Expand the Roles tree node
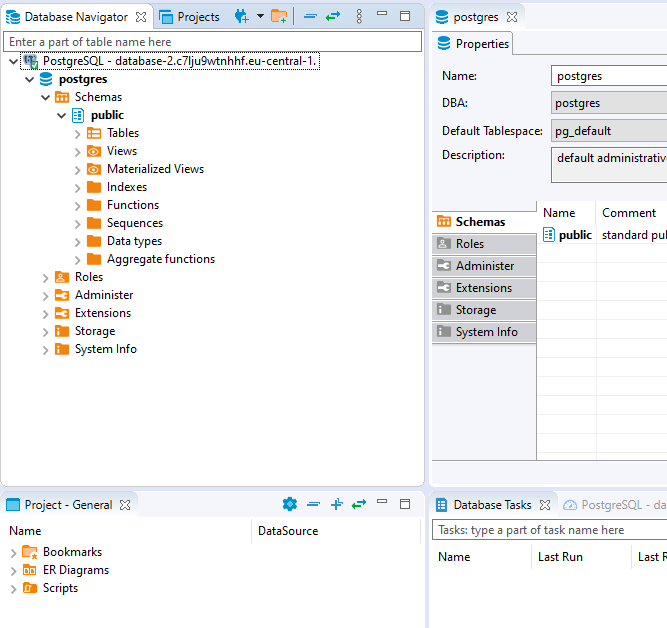 pyautogui.click(x=46, y=278)
